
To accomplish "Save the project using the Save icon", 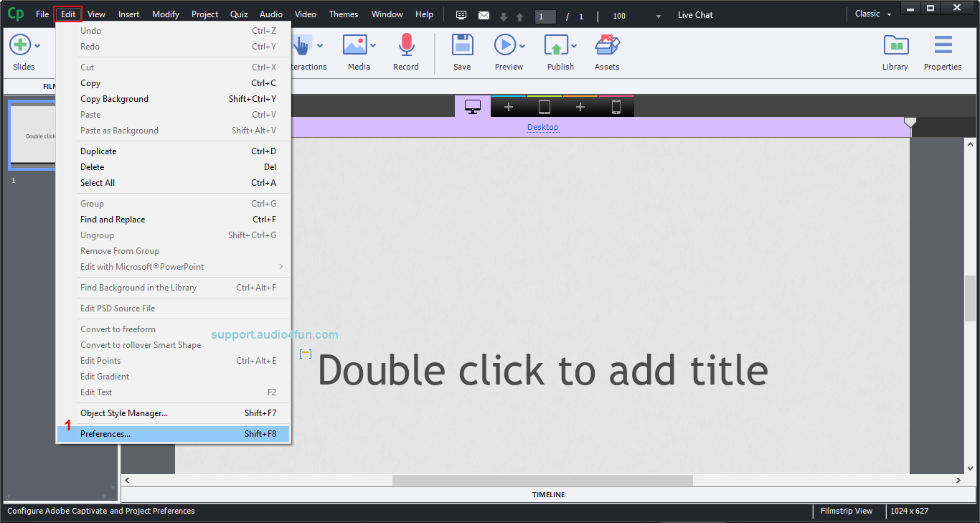I will tap(461, 47).
